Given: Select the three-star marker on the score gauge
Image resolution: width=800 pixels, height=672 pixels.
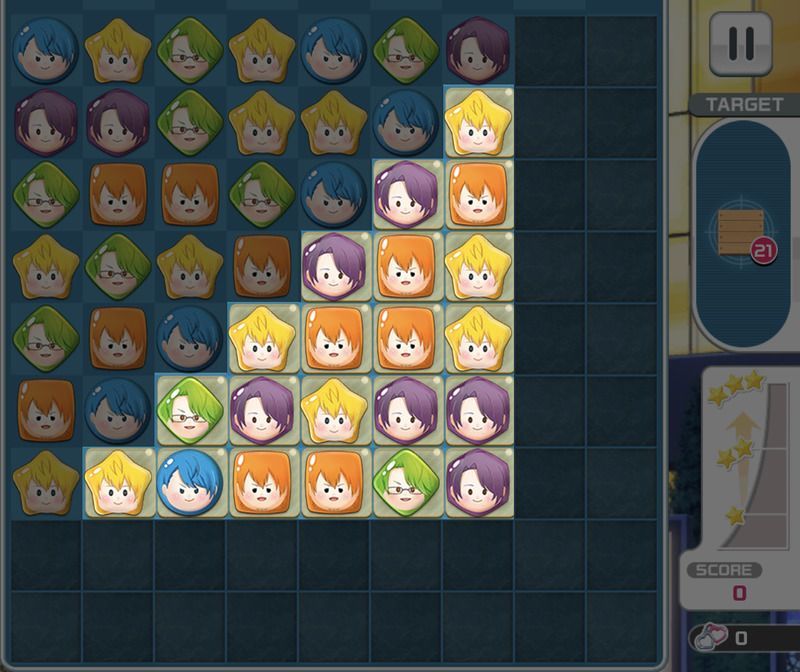Looking at the screenshot, I should (735, 387).
